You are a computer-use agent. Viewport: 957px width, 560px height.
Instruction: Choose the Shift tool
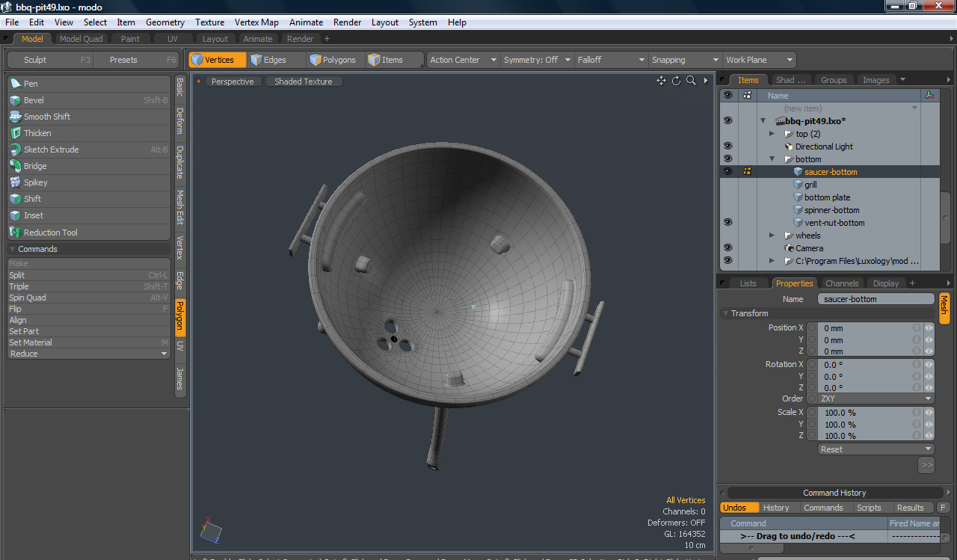89,199
